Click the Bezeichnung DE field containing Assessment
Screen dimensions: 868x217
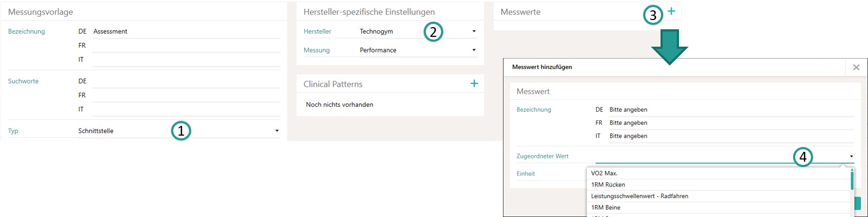pyautogui.click(x=186, y=31)
